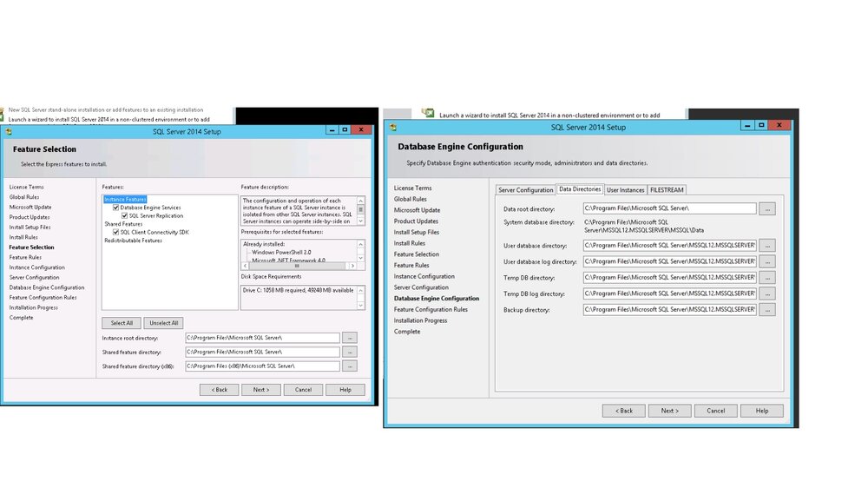Click Cancel in Feature Selection window
The height and width of the screenshot is (488, 868).
pos(303,390)
